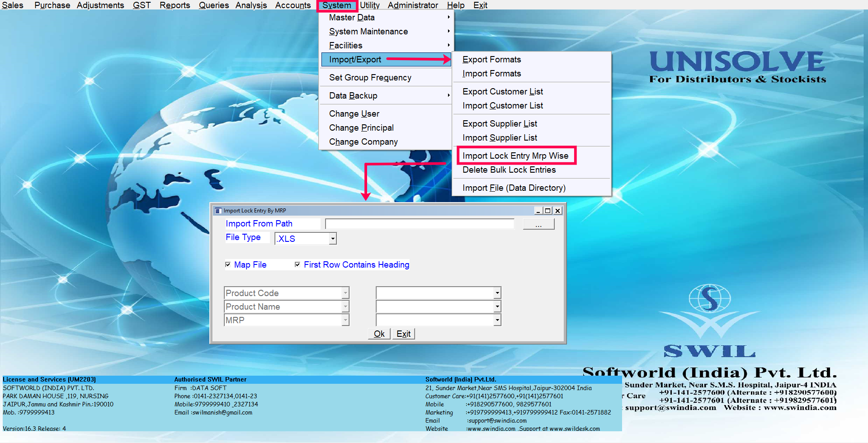Screen dimensions: 868x443
Task: Click the Authorised SWIL Partner heading
Action: click(x=210, y=379)
